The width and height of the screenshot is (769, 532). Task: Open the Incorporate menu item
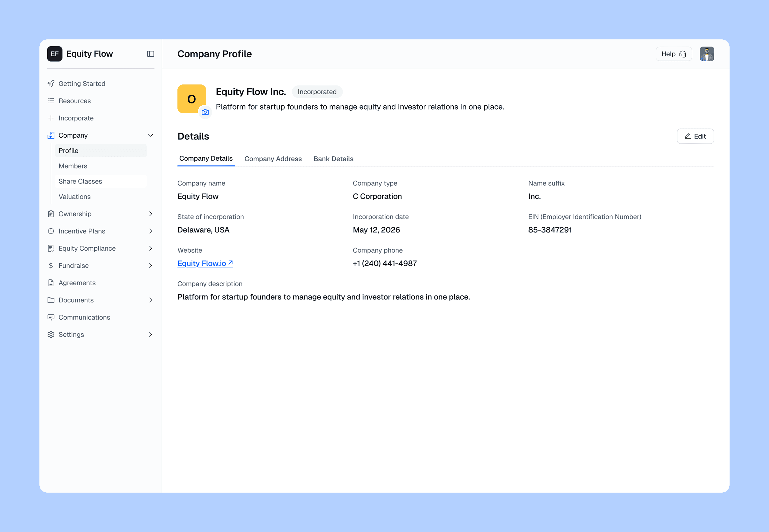point(100,118)
